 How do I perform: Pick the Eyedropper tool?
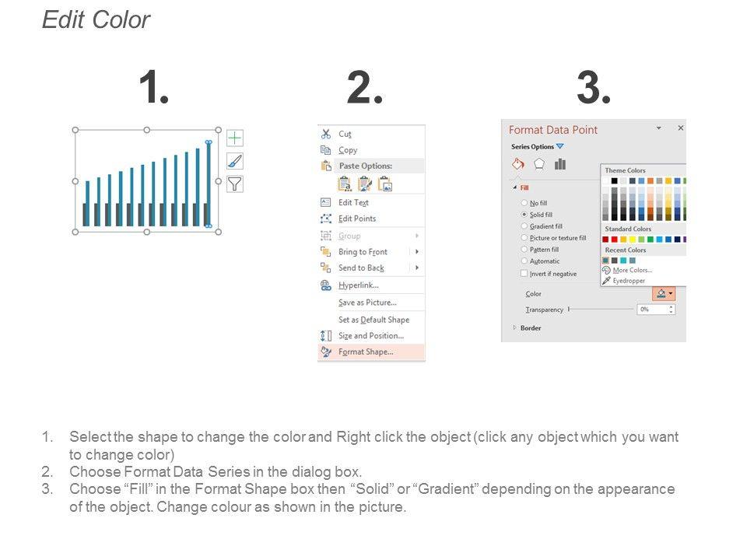click(628, 281)
